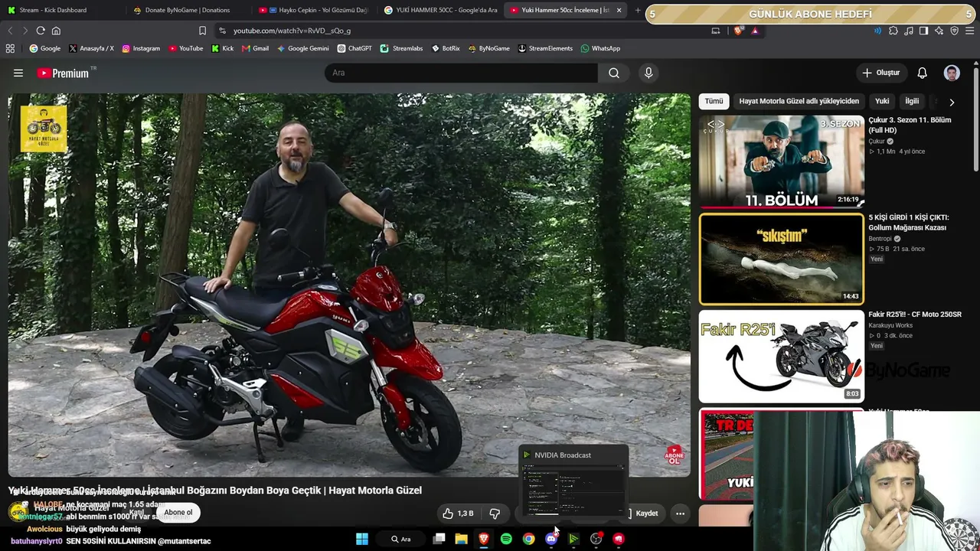This screenshot has height=551, width=980.
Task: Open Discord from the taskbar
Action: click(x=551, y=539)
